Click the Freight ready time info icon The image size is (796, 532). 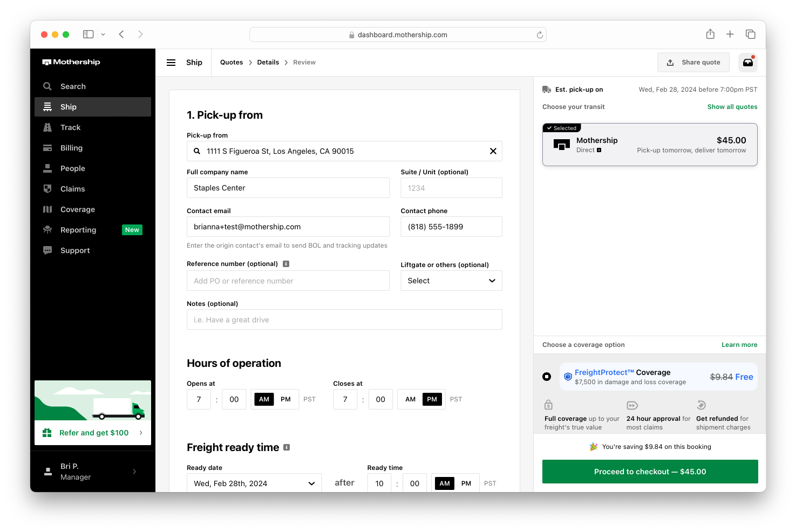pyautogui.click(x=287, y=447)
